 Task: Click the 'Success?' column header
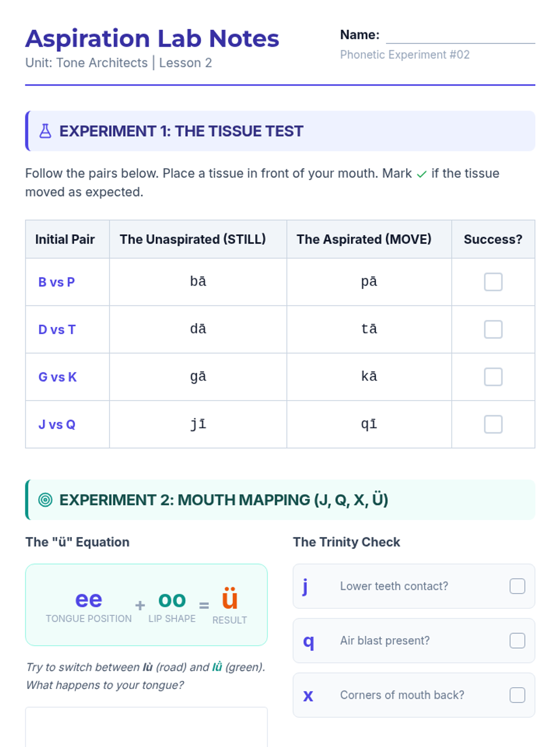(493, 240)
